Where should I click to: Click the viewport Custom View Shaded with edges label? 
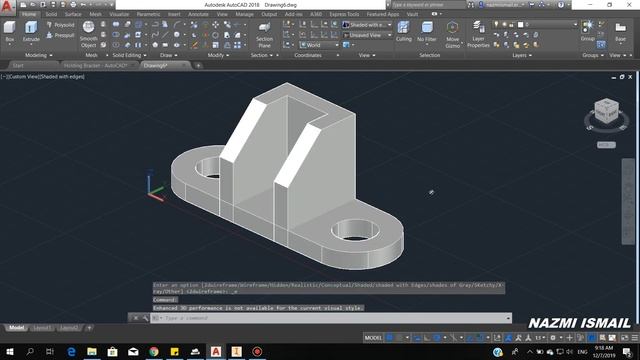[x=43, y=76]
